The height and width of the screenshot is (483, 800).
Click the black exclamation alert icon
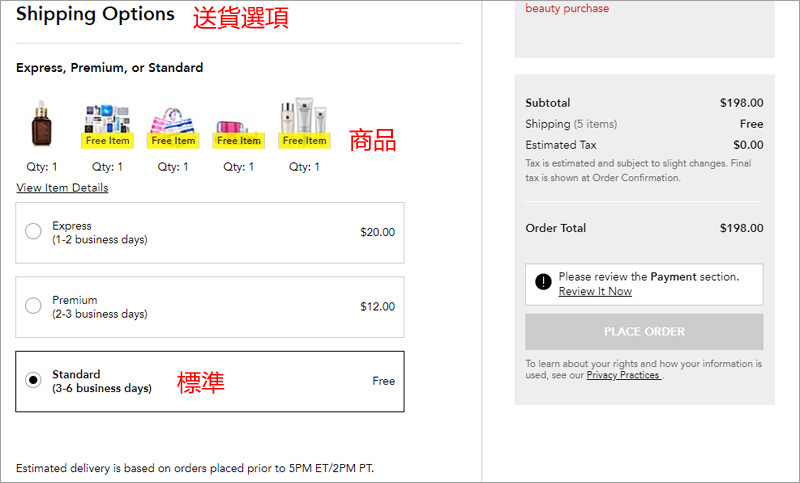(x=543, y=283)
